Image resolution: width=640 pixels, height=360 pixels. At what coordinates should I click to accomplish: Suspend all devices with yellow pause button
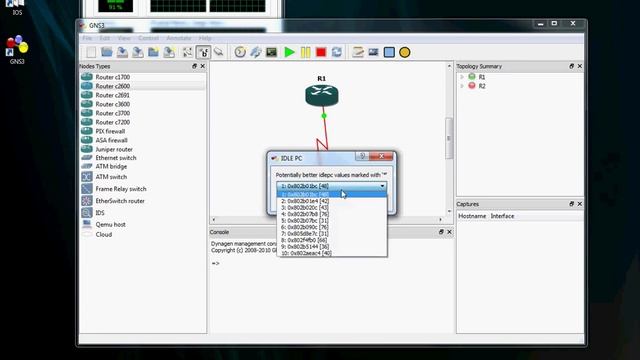click(x=305, y=52)
